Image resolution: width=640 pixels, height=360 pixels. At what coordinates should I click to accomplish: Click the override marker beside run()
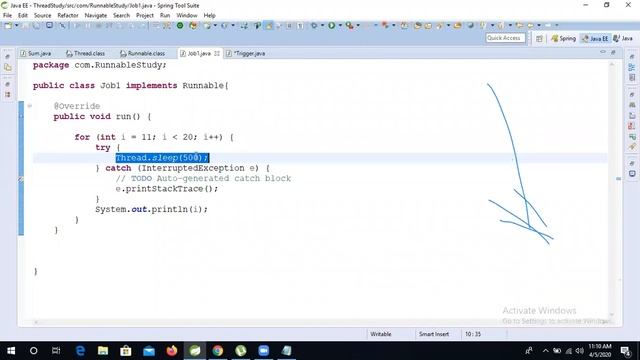point(21,116)
